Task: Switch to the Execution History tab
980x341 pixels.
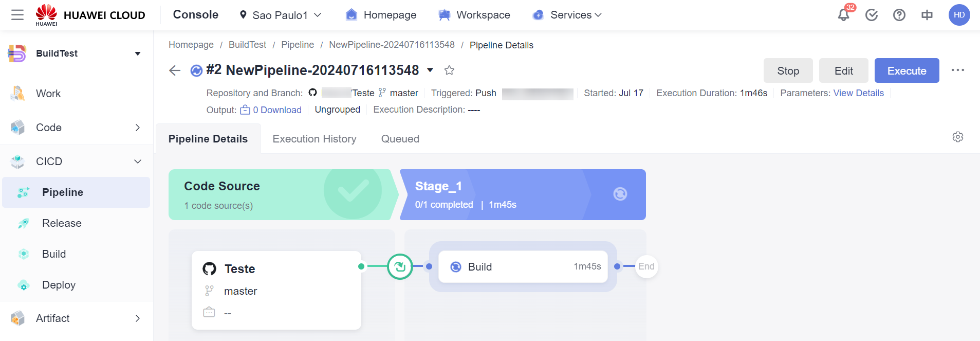Action: click(314, 139)
